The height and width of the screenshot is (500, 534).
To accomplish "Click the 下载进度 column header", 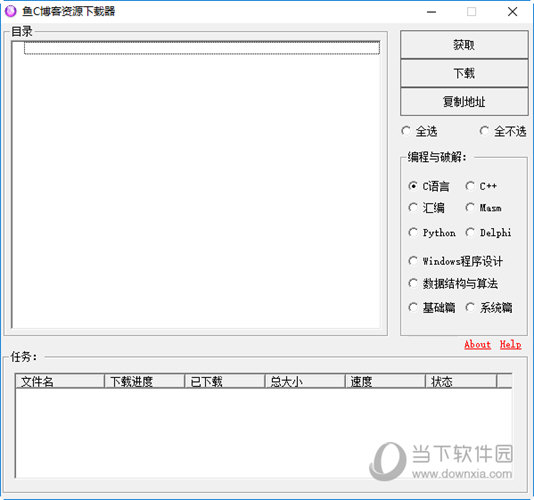I will (x=144, y=381).
